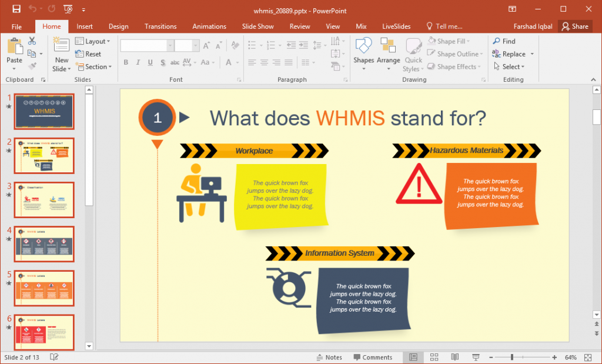
Task: Click the Share button
Action: [575, 26]
